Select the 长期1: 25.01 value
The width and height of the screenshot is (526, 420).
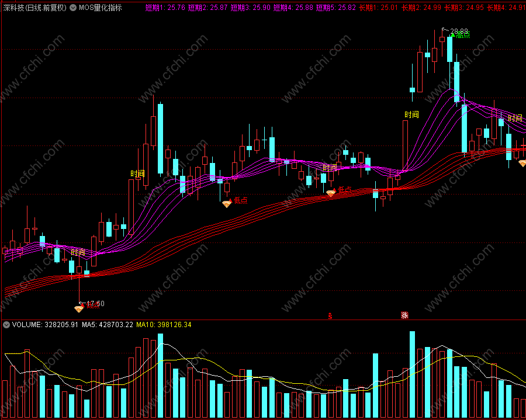point(378,8)
